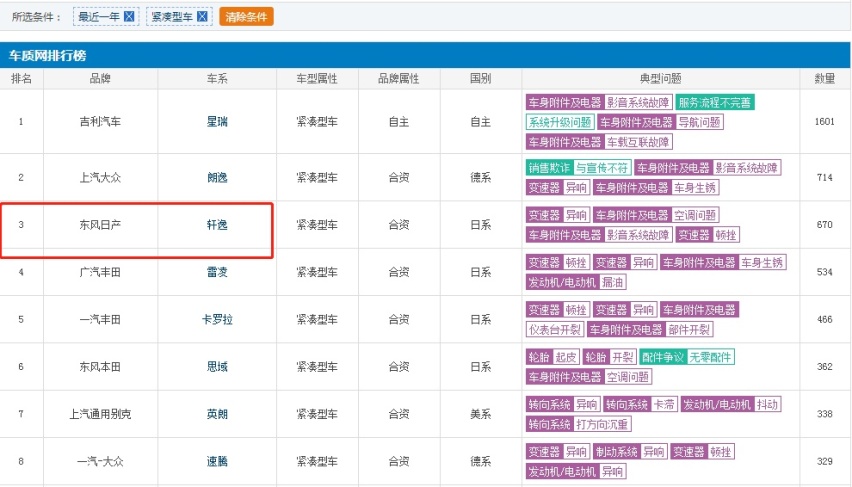Click the 数量 column header

click(x=825, y=79)
